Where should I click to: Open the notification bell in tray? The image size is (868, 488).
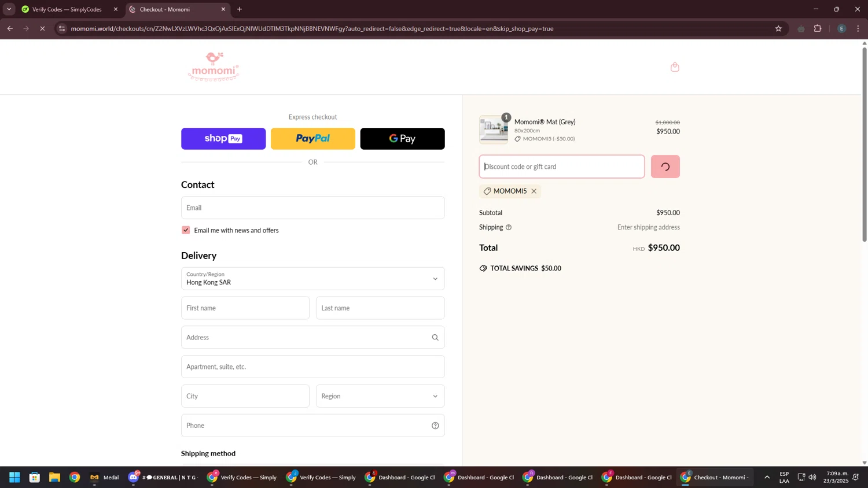(x=856, y=478)
